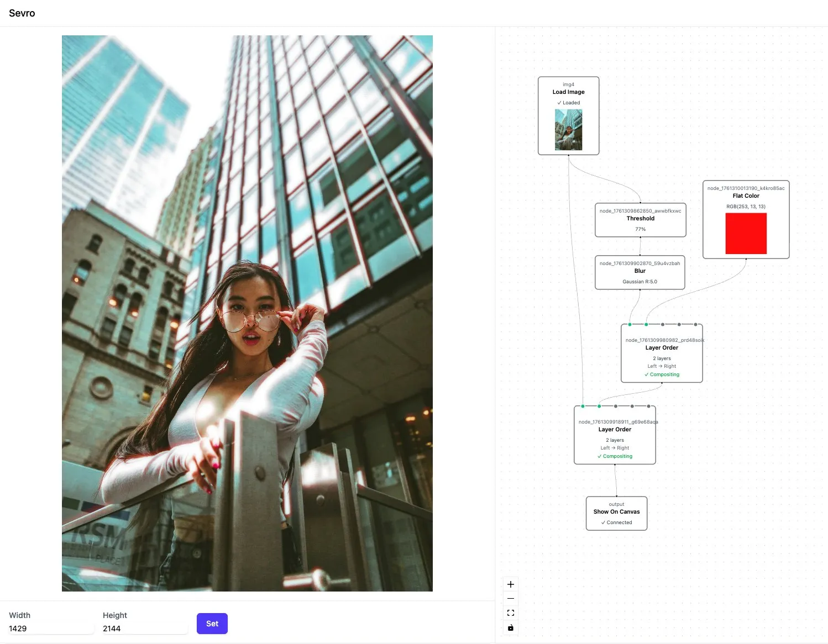Select the Blur node

click(640, 272)
